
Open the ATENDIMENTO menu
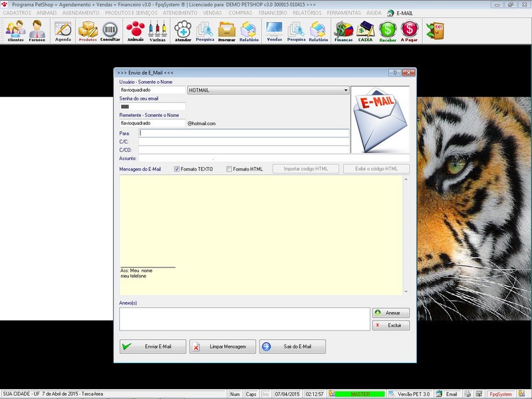point(180,13)
